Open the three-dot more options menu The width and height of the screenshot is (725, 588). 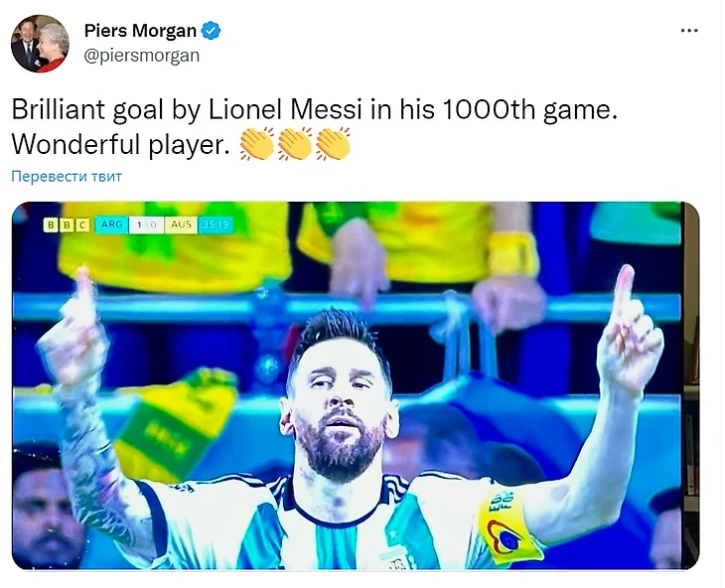tap(689, 31)
